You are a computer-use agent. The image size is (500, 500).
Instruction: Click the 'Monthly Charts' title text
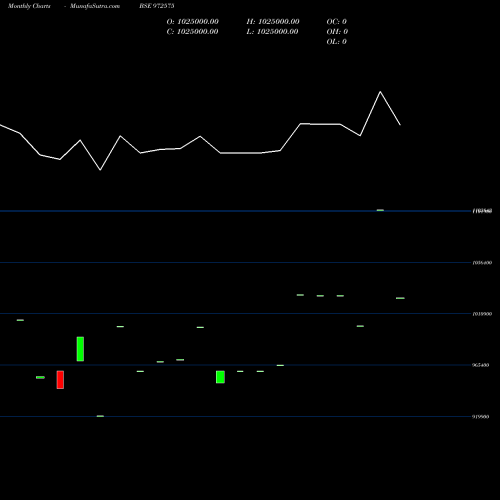pyautogui.click(x=29, y=6)
